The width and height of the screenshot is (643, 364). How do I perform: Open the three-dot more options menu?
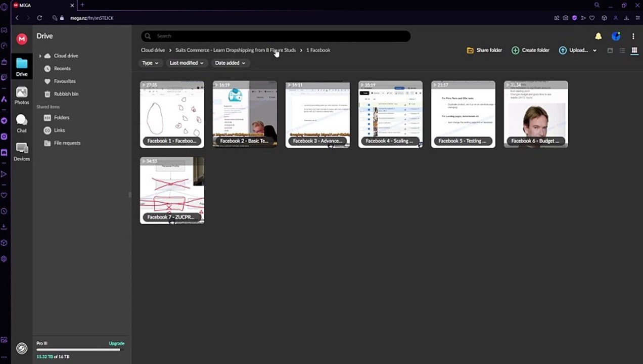coord(633,36)
